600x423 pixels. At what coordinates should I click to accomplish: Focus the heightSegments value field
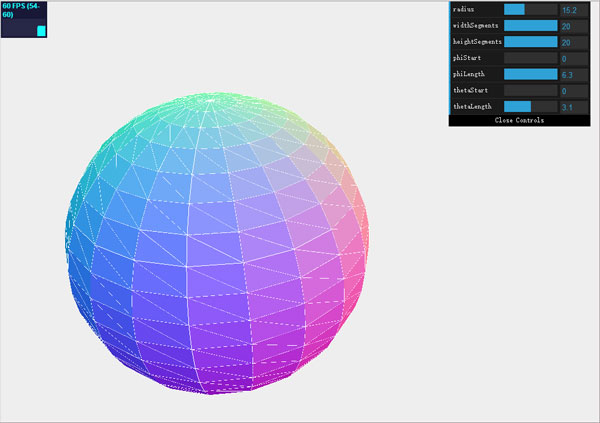click(574, 42)
